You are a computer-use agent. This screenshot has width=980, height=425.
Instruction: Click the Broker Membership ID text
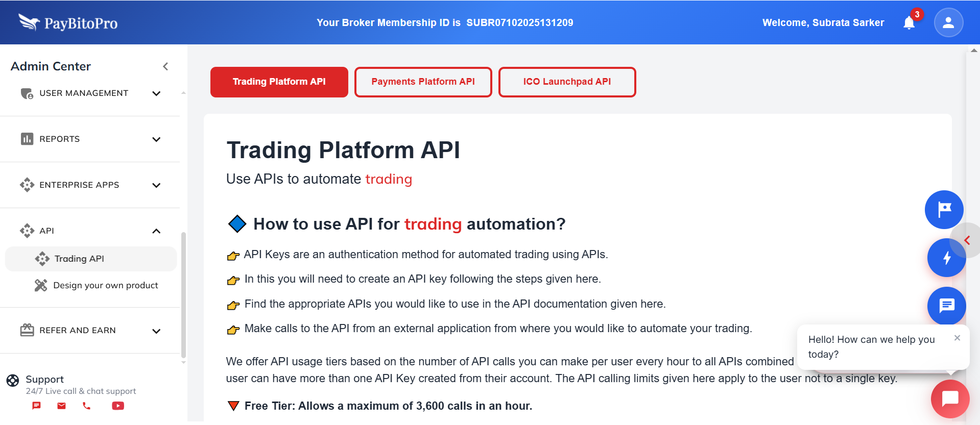tap(445, 22)
